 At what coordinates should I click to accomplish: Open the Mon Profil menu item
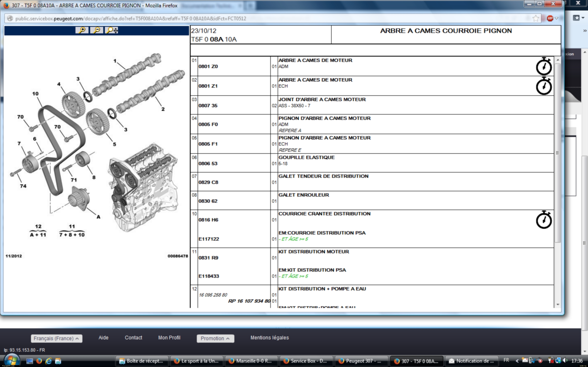pyautogui.click(x=169, y=338)
